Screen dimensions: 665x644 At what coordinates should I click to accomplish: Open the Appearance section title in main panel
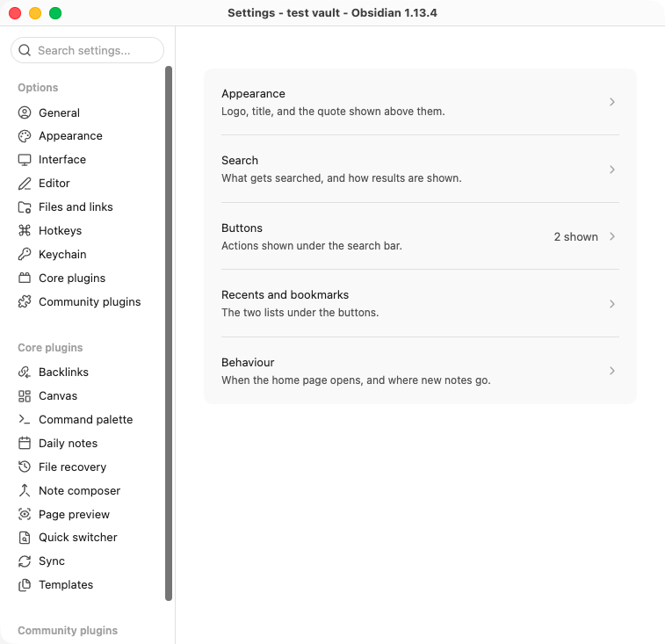pyautogui.click(x=253, y=94)
